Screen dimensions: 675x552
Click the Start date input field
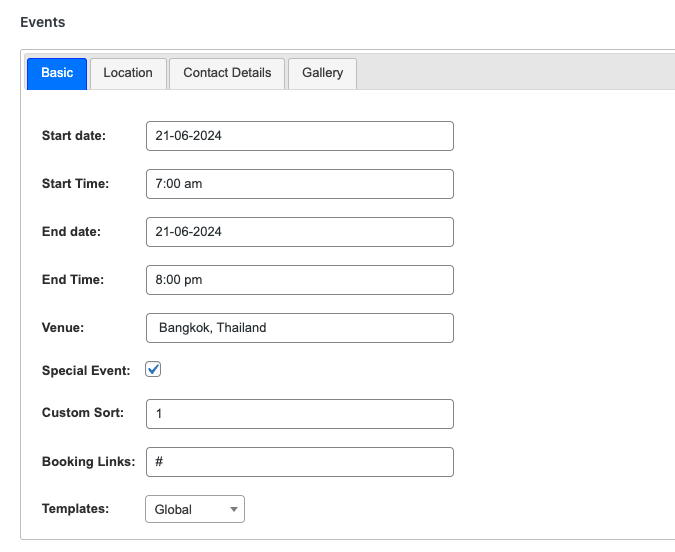(299, 136)
